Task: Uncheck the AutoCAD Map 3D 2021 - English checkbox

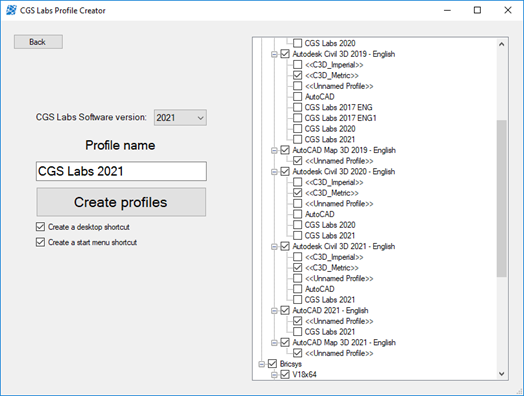Action: click(x=285, y=343)
